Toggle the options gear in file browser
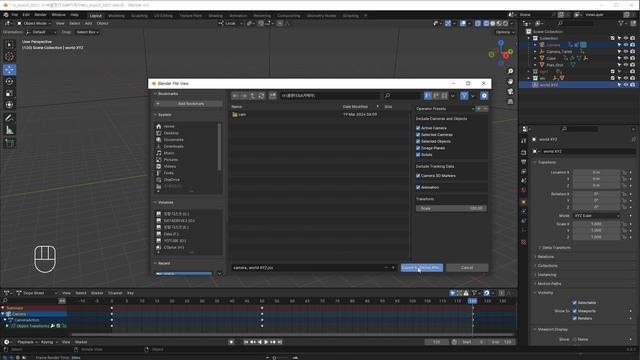 coord(484,96)
